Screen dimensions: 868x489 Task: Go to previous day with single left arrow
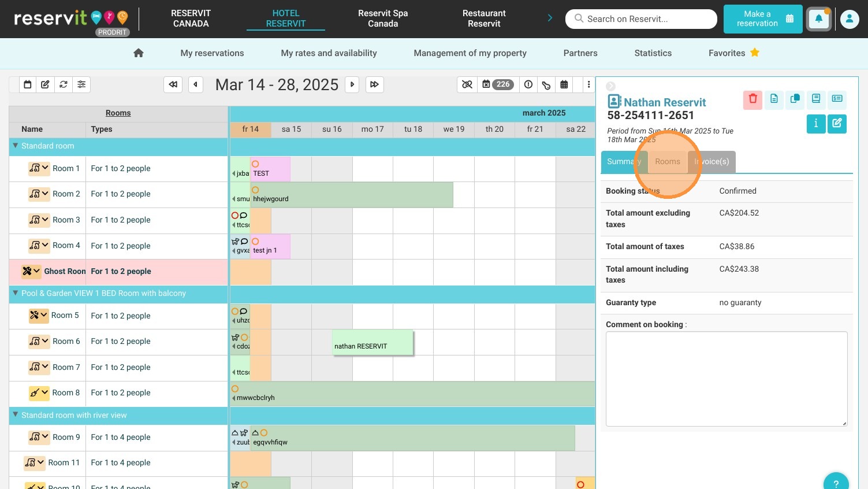(x=196, y=84)
